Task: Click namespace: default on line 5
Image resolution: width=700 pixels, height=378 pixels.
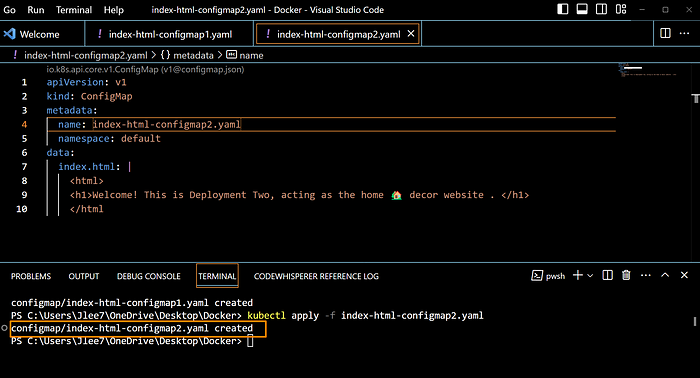Action: point(109,138)
